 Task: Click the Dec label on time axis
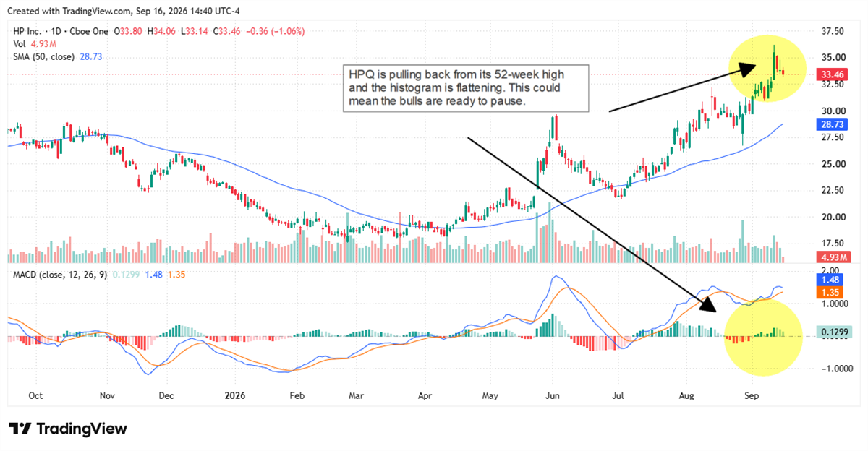point(165,396)
